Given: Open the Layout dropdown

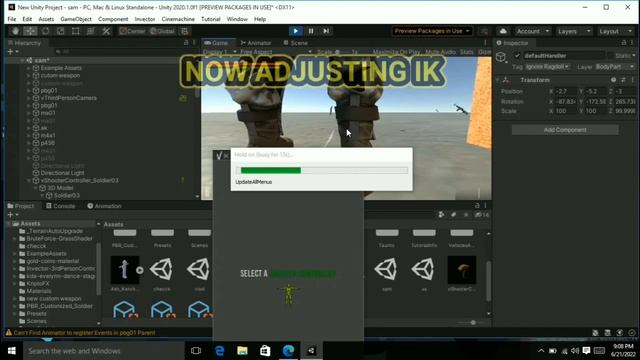Looking at the screenshot, I should click(x=615, y=31).
